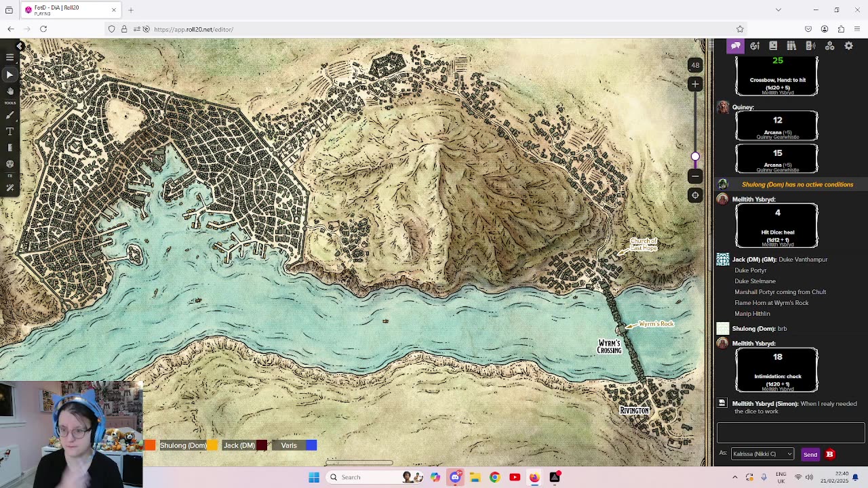Click the browser address bar URL

click(x=194, y=29)
